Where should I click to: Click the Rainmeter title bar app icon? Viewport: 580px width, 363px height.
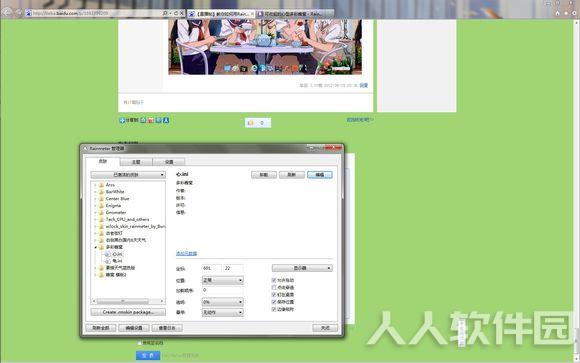tap(85, 148)
